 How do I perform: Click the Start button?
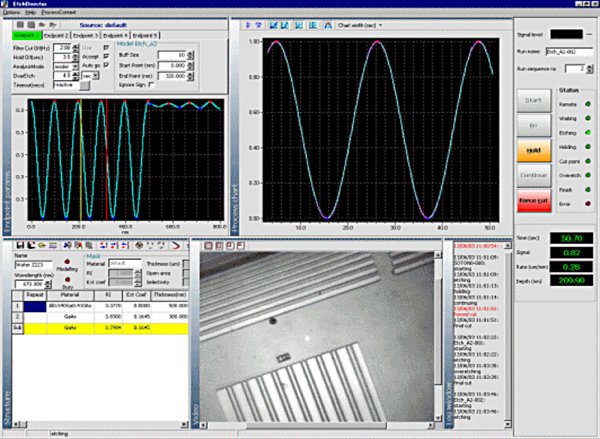tap(534, 101)
